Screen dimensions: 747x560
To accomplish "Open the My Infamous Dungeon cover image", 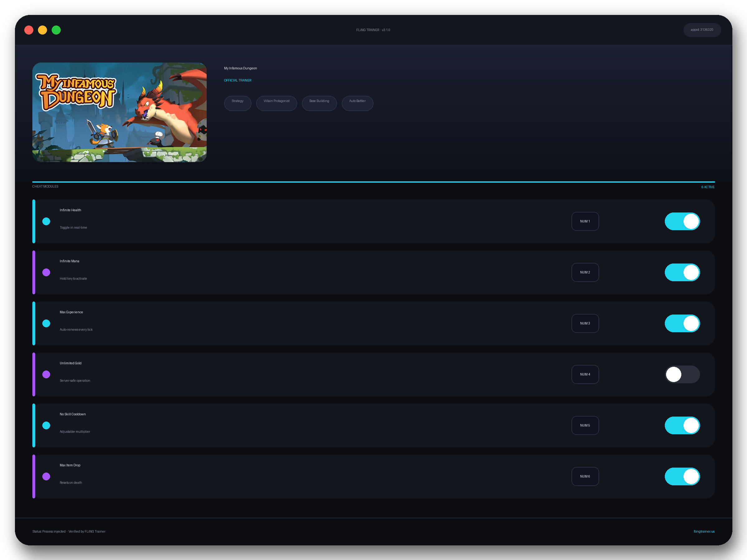I will pos(120,112).
